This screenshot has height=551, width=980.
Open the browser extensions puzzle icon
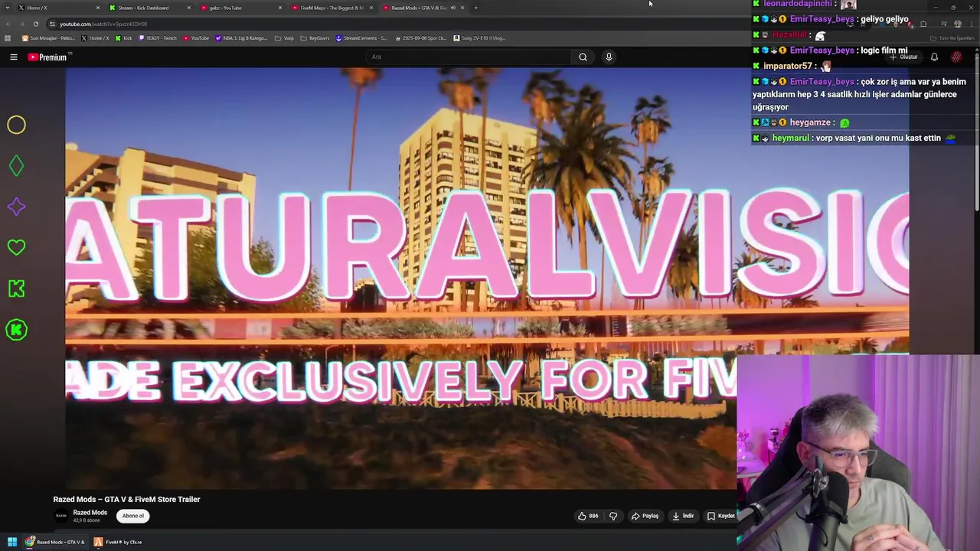pos(923,24)
